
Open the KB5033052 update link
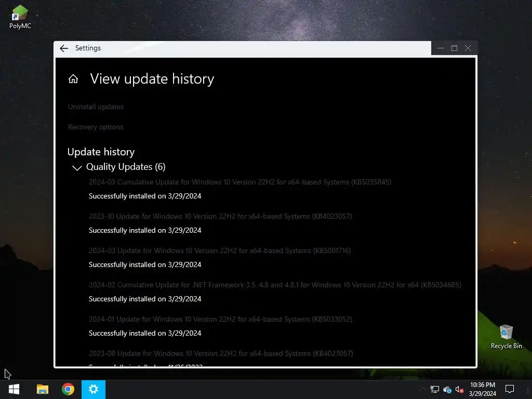click(220, 319)
